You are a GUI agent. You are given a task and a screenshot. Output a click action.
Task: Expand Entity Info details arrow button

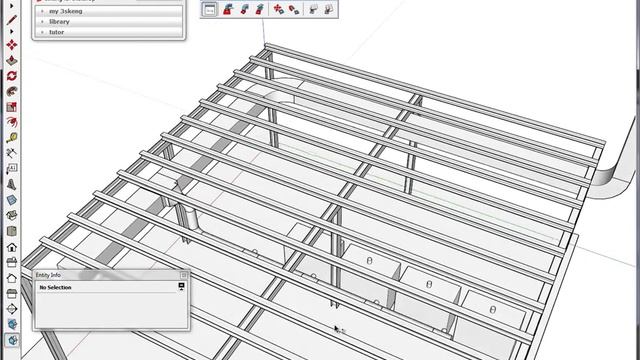[182, 287]
